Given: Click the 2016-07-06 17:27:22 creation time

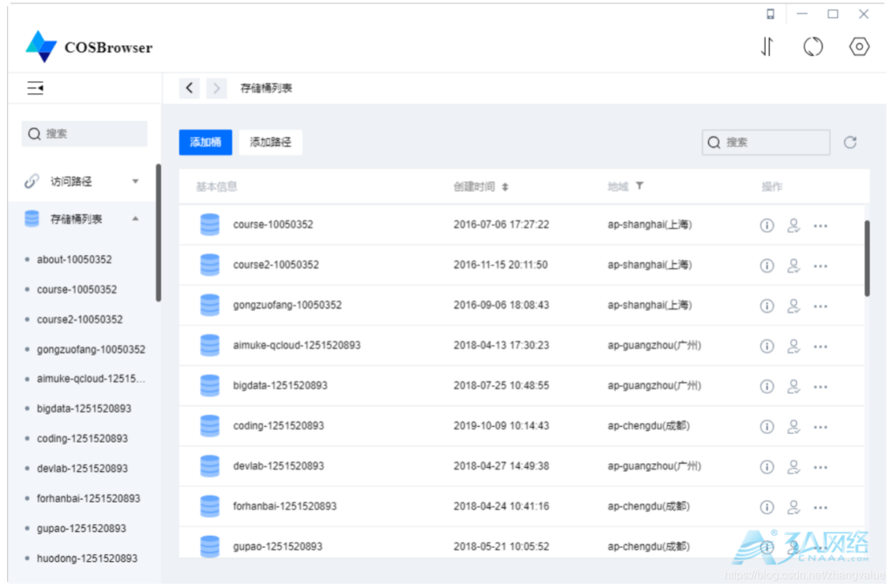Looking at the screenshot, I should tap(501, 225).
